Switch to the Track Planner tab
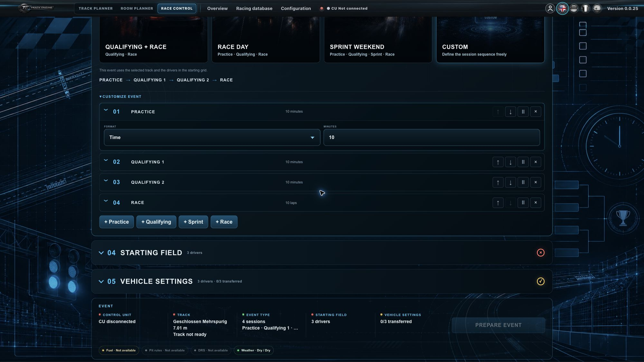This screenshot has width=644, height=362. [x=95, y=8]
